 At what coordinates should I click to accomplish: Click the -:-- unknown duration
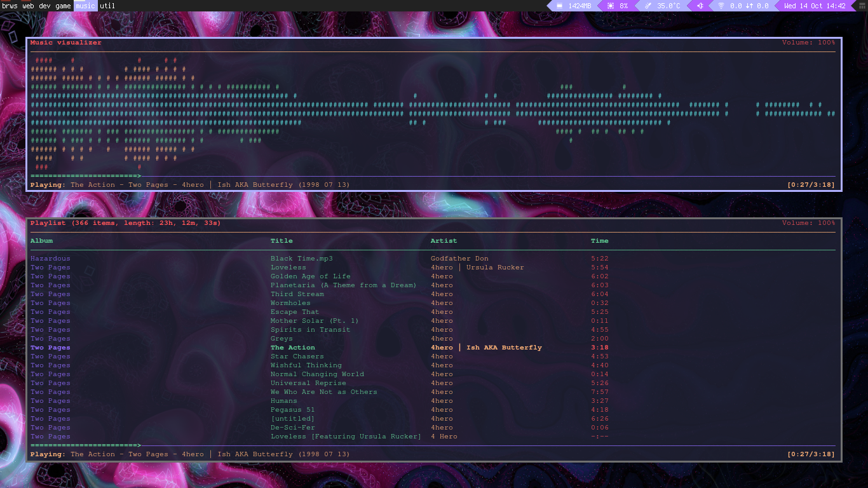(x=600, y=437)
